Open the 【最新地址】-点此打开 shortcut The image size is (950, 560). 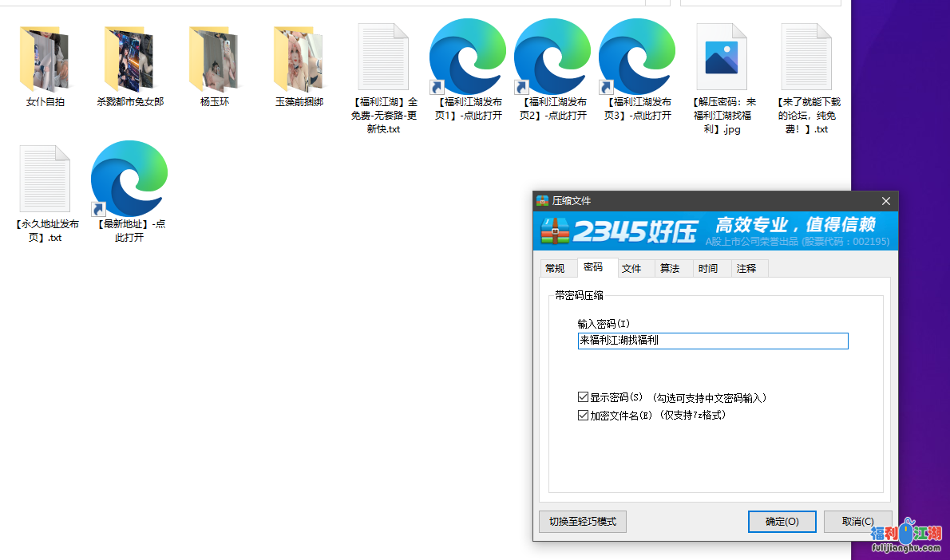pos(129,179)
